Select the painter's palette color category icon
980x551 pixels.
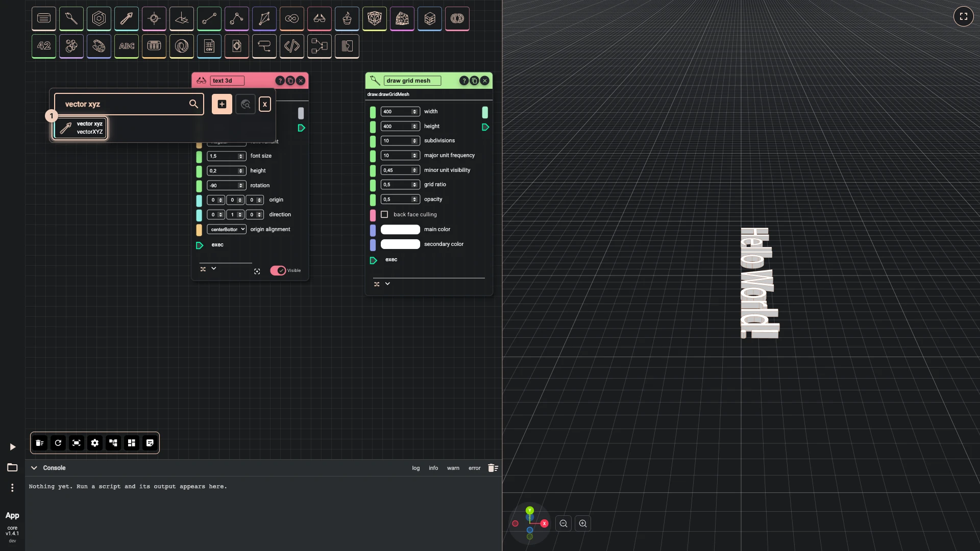[x=99, y=46]
